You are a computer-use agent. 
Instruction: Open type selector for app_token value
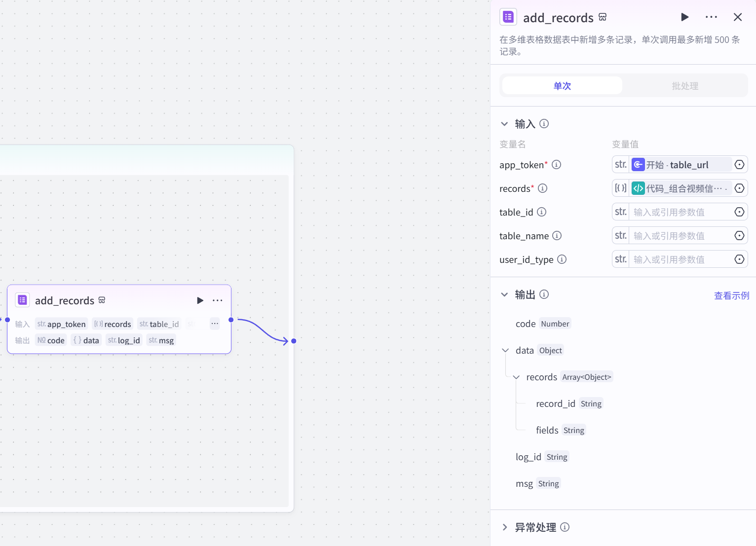pyautogui.click(x=621, y=165)
